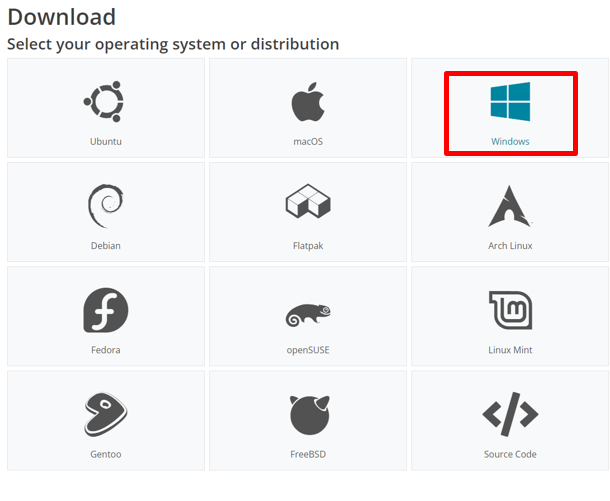Open the Linux Mint text link

[510, 350]
